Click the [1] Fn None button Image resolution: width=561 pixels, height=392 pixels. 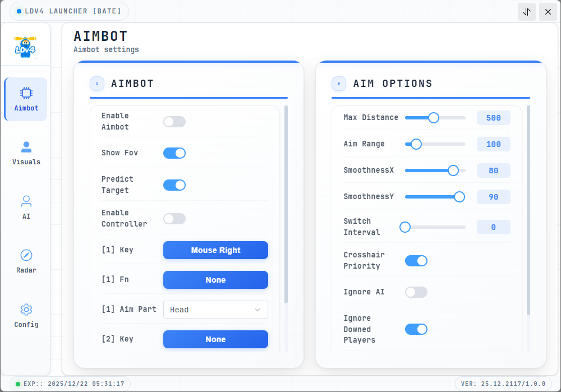[x=215, y=280]
